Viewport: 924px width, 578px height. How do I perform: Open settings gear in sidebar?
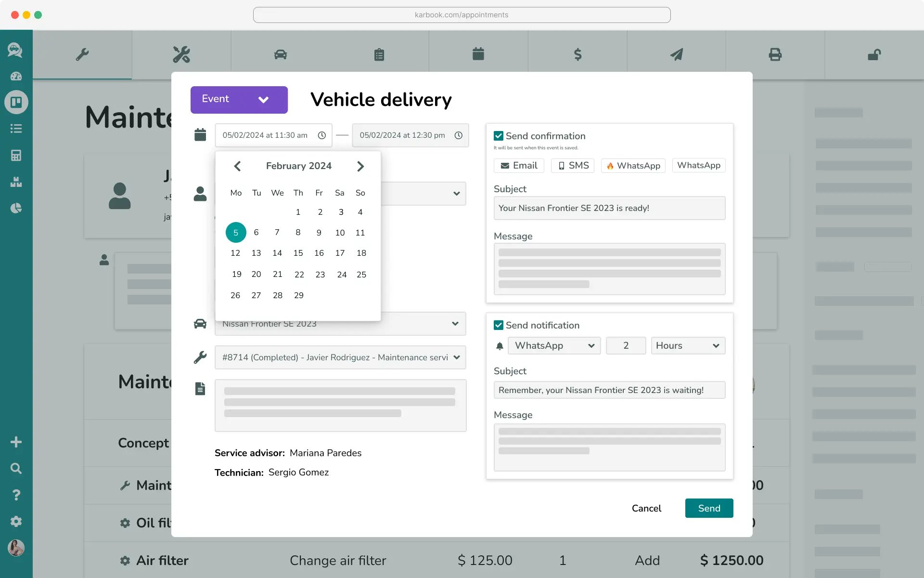pos(16,521)
